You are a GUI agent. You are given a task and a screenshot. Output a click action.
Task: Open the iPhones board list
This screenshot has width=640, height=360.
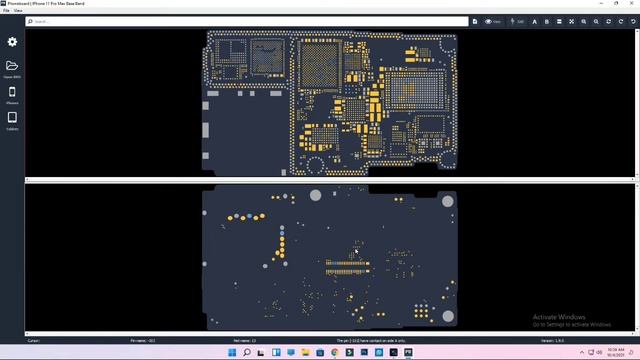pyautogui.click(x=12, y=92)
